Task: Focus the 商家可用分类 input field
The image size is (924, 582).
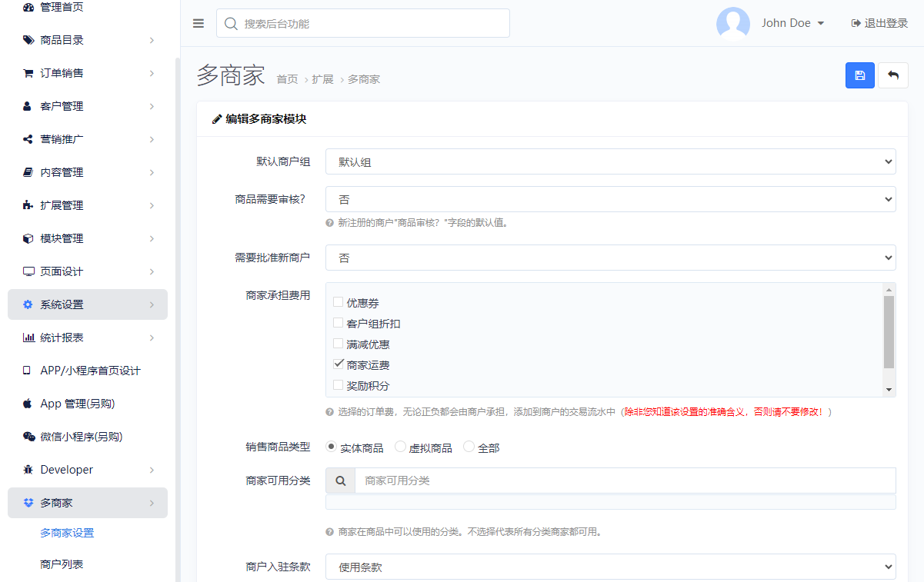Action: 625,481
